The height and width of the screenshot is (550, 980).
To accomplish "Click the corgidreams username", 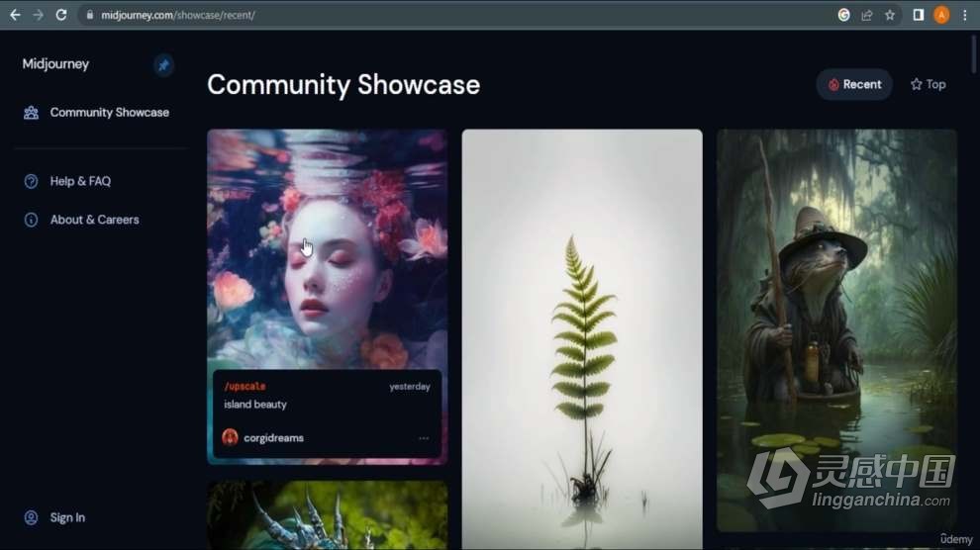I will (274, 438).
